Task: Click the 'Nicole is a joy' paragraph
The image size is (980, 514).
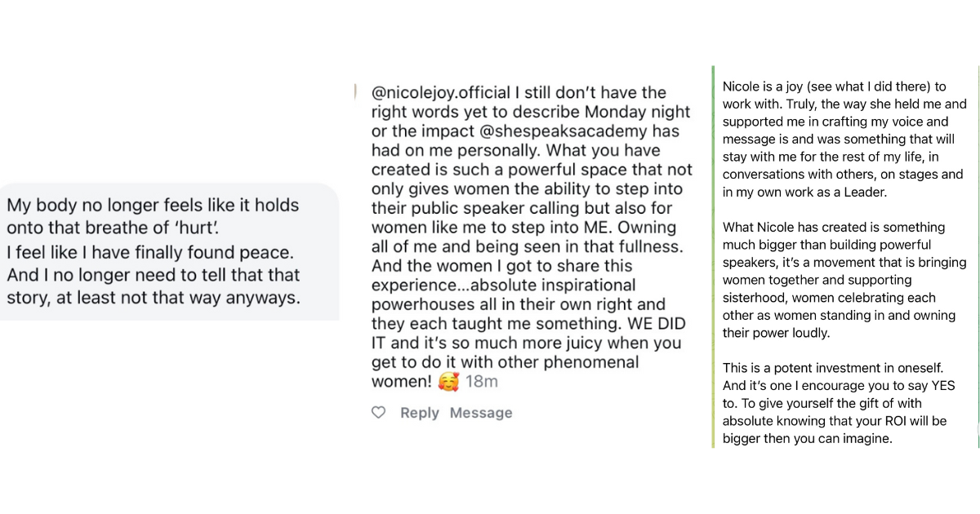Action: pos(844,139)
